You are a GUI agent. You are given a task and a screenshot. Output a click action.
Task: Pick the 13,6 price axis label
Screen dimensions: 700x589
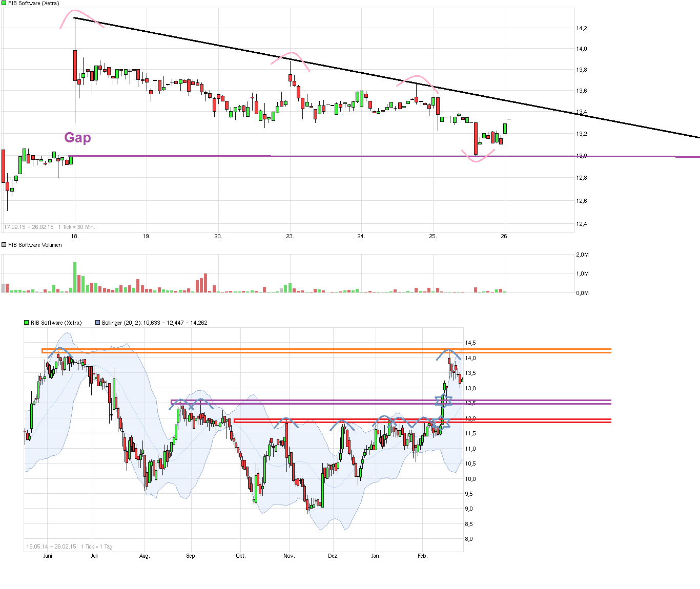582,91
